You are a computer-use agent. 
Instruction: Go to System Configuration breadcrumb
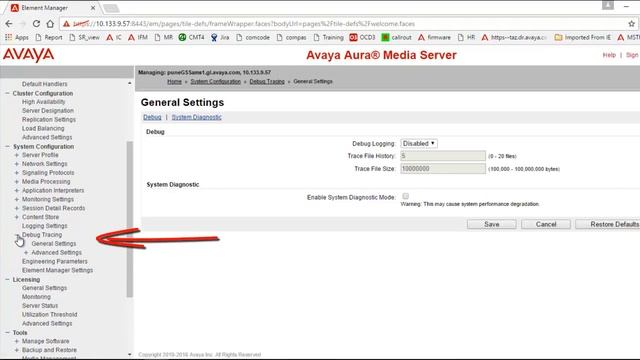(216, 82)
